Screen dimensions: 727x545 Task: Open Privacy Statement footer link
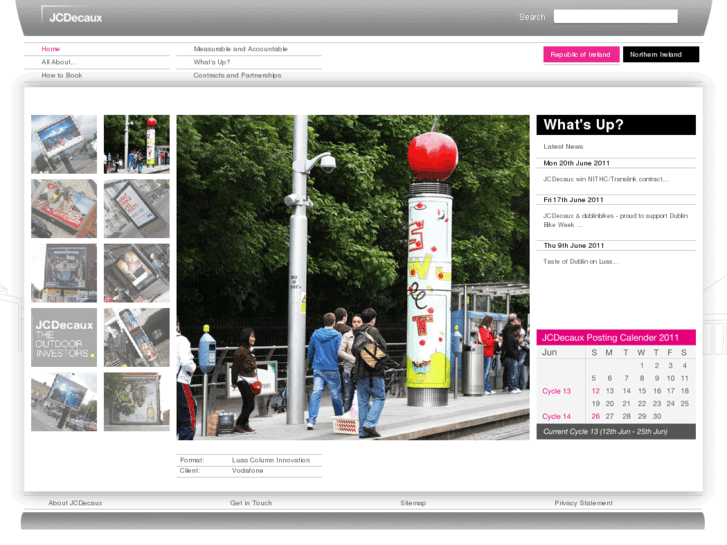583,503
